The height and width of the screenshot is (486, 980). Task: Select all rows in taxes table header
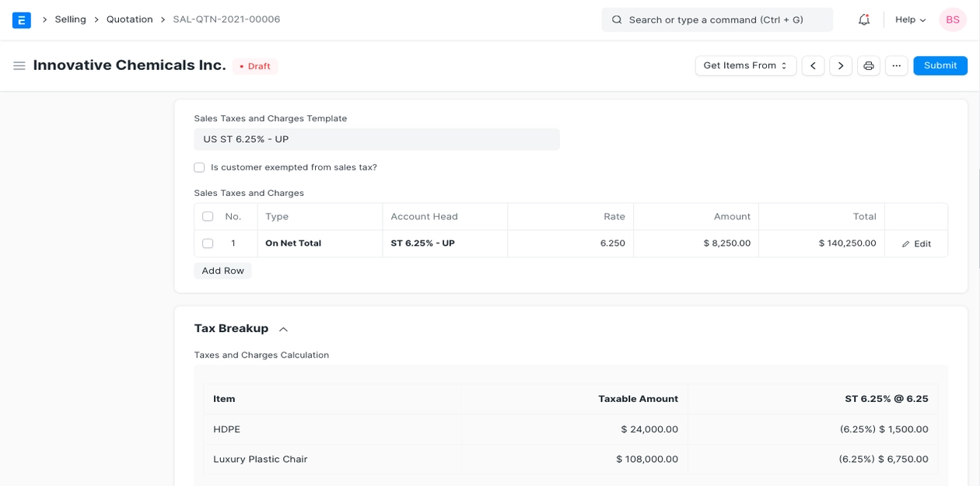click(208, 217)
